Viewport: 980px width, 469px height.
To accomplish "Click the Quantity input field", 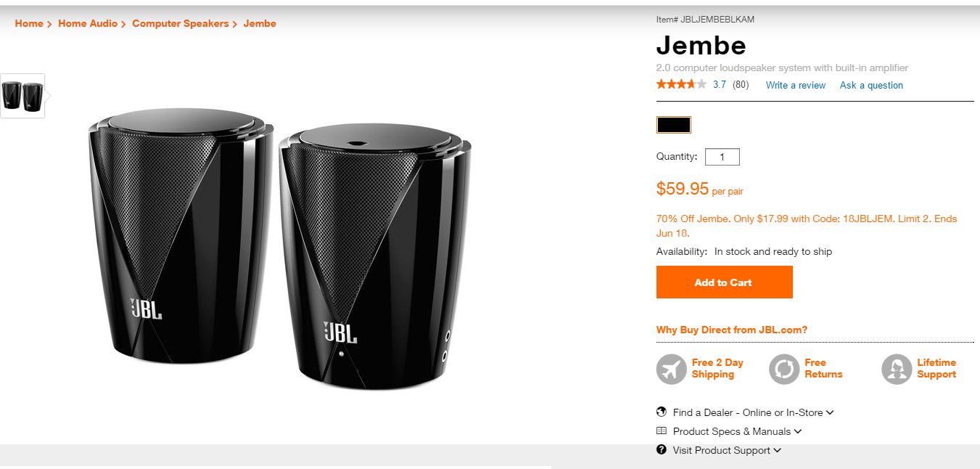I will coord(722,157).
